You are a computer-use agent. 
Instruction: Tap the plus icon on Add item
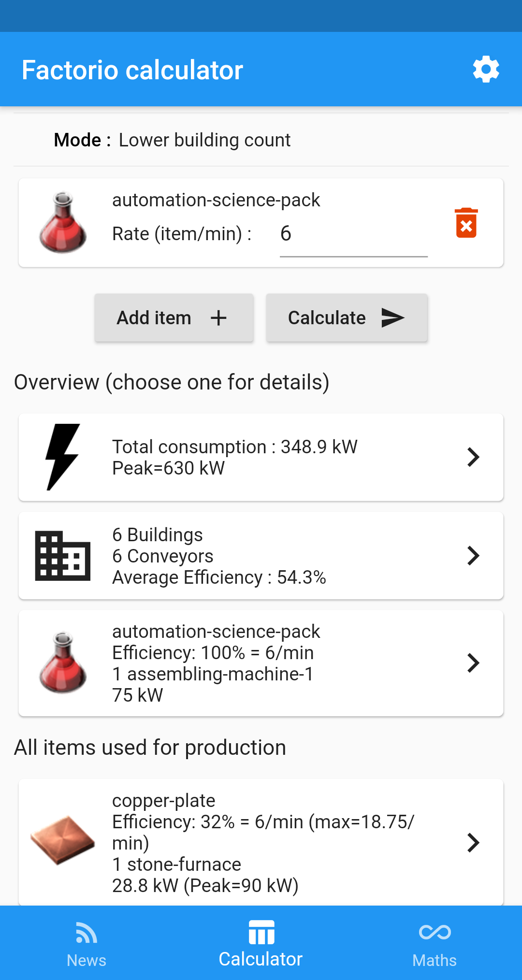click(x=218, y=318)
